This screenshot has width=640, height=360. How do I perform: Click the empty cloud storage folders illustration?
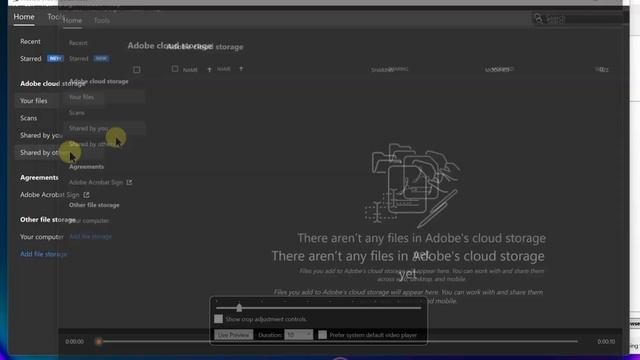click(x=412, y=186)
